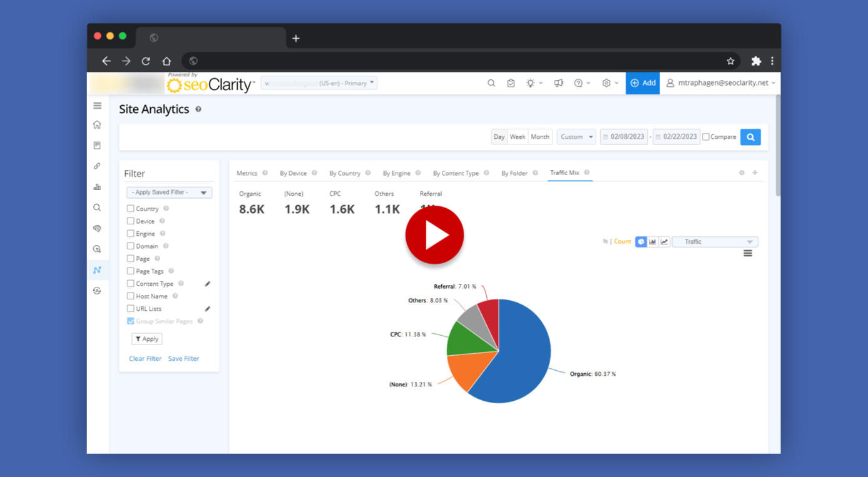Viewport: 868px width, 477px height.
Task: Expand the user account menu
Action: point(720,83)
